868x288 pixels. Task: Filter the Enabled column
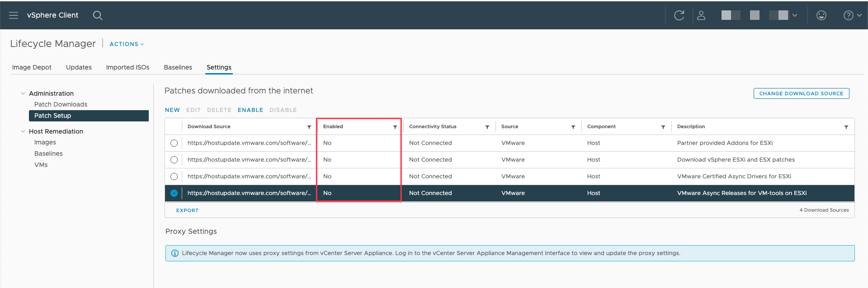coord(395,127)
